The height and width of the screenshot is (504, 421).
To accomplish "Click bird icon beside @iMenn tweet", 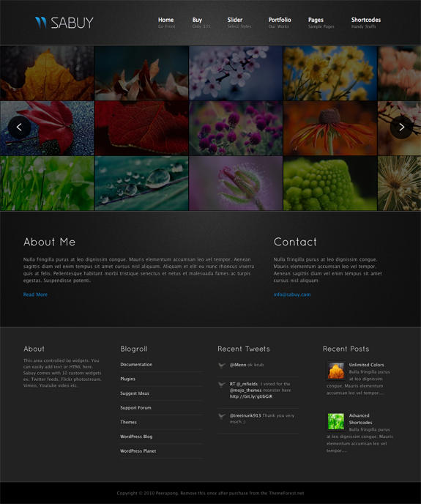I will coord(222,366).
